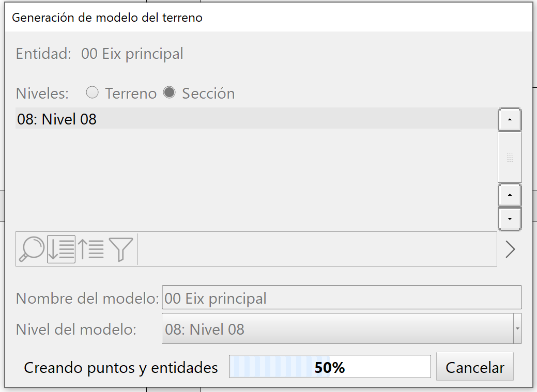Image resolution: width=537 pixels, height=392 pixels.
Task: Click the small up stepper on the right
Action: tap(510, 195)
